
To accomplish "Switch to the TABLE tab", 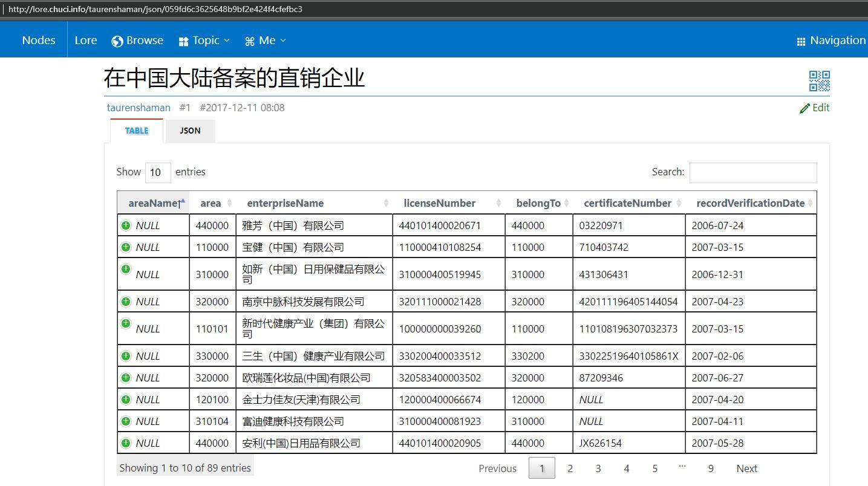I will (x=137, y=131).
